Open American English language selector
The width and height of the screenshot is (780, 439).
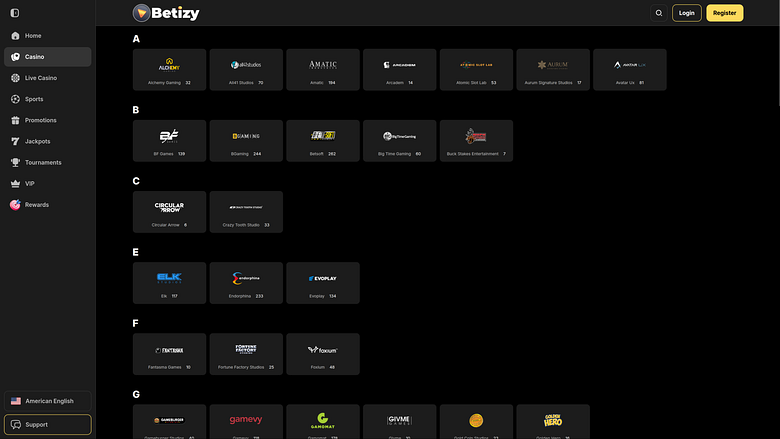[48, 401]
